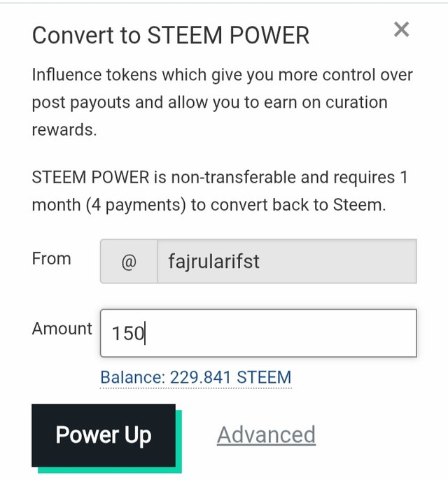
Task: Click the STEEM word in balance text
Action: point(264,377)
